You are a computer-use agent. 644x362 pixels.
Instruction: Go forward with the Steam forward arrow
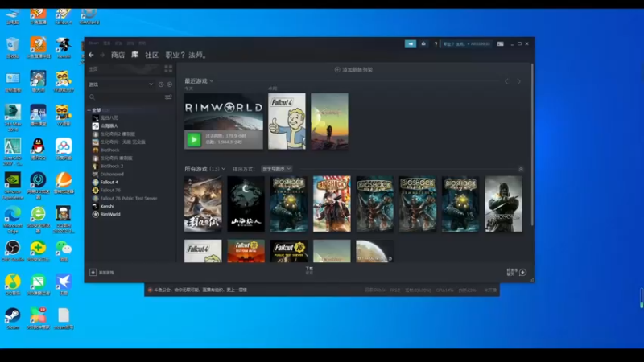click(x=102, y=55)
